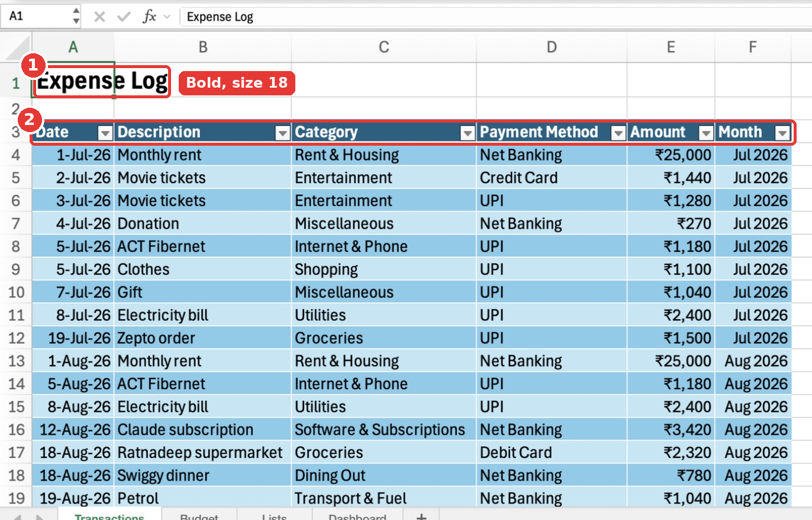Screen dimensions: 812x520
Task: Click the "Swiggy dinner" cell
Action: click(203, 476)
